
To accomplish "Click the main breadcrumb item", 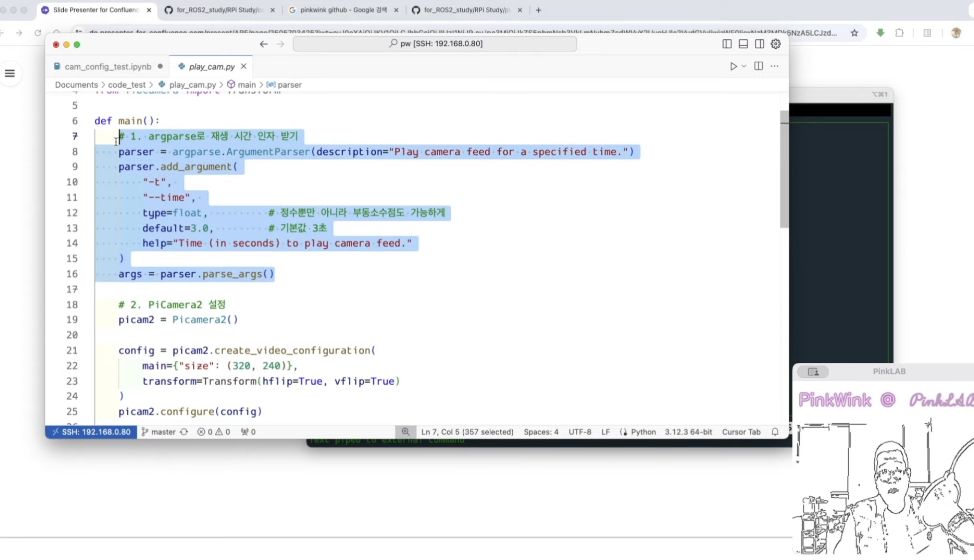I will [x=246, y=85].
